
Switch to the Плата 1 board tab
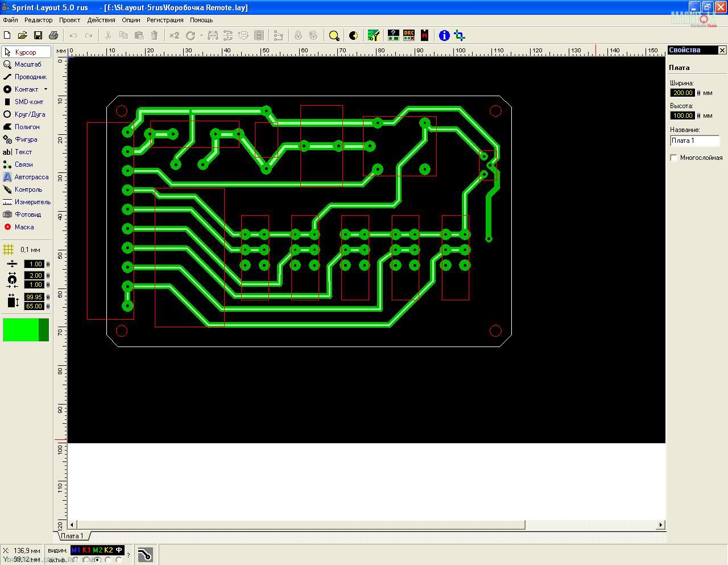[x=72, y=536]
